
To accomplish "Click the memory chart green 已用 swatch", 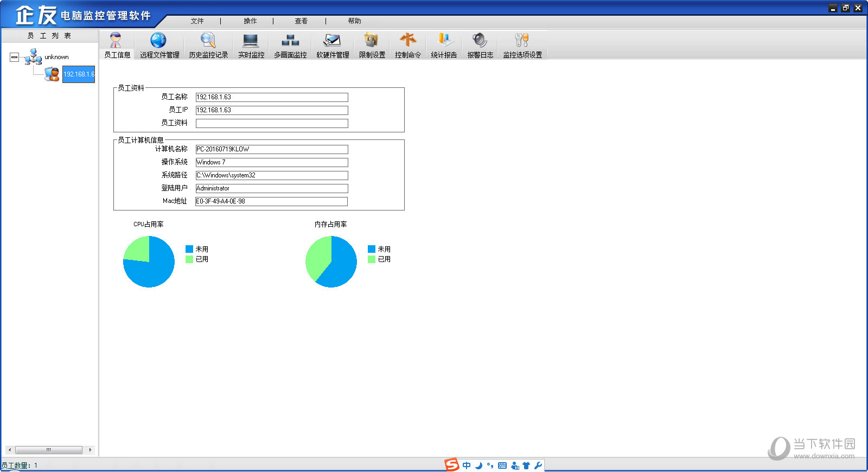I will tap(372, 259).
